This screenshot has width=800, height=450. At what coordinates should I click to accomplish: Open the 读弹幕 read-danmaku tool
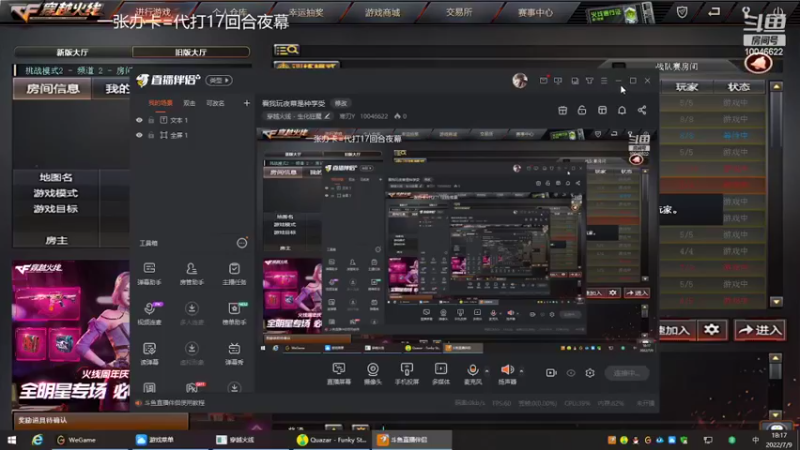pos(149,353)
